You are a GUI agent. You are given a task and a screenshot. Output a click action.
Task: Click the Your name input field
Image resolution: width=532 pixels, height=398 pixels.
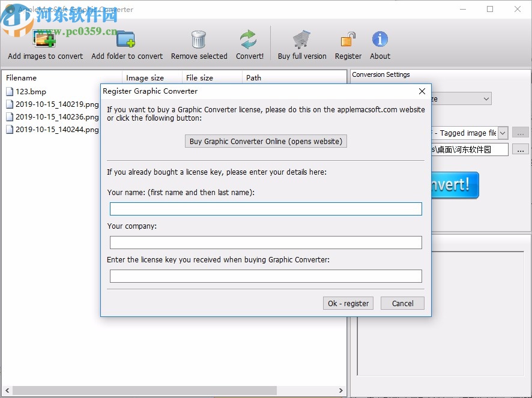tap(265, 208)
